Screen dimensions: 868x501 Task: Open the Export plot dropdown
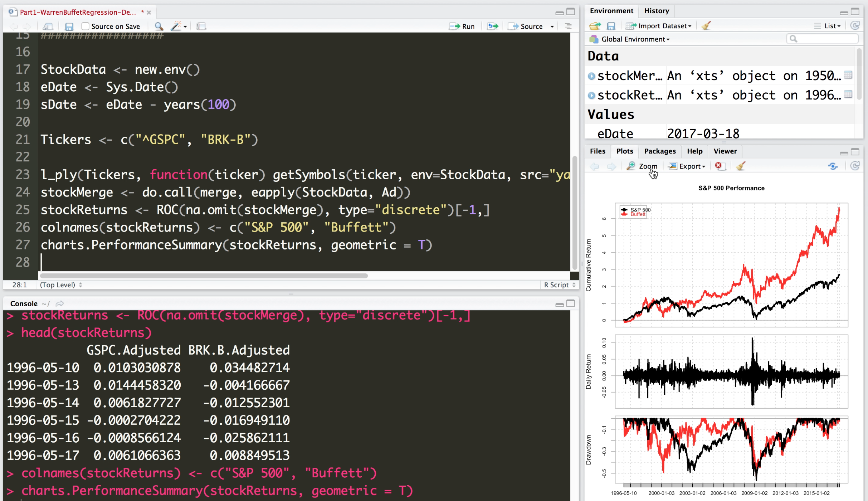(687, 166)
